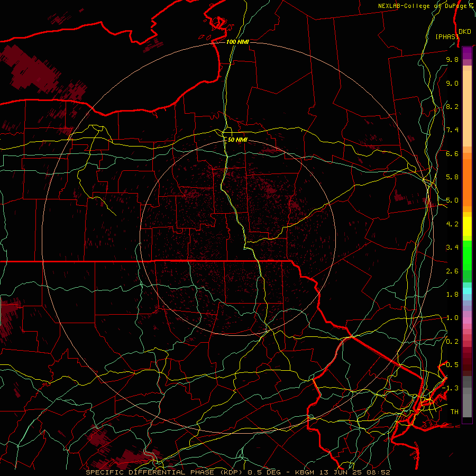Click the 8.2 value on the color scale

[x=452, y=106]
